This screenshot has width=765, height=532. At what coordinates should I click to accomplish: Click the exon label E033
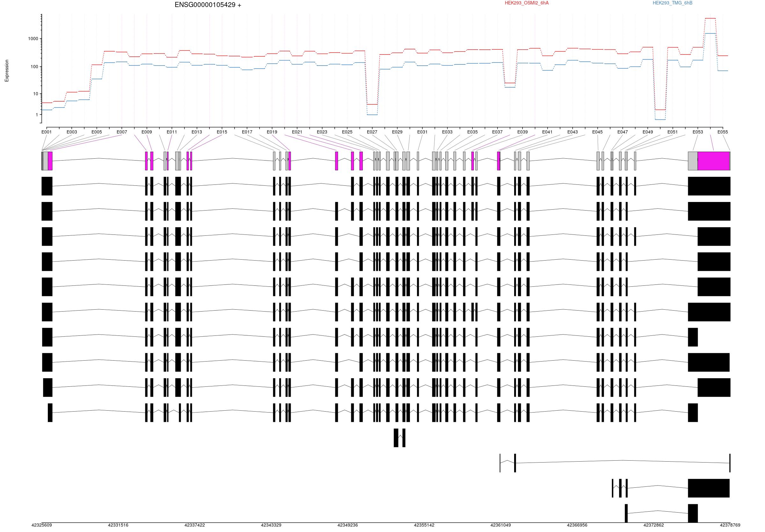point(448,132)
